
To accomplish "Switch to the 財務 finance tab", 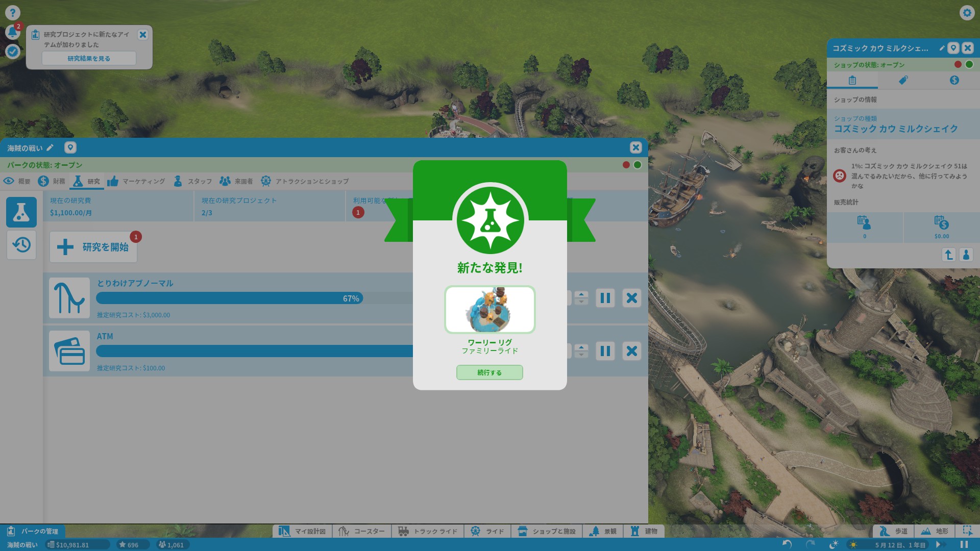I will (x=52, y=181).
